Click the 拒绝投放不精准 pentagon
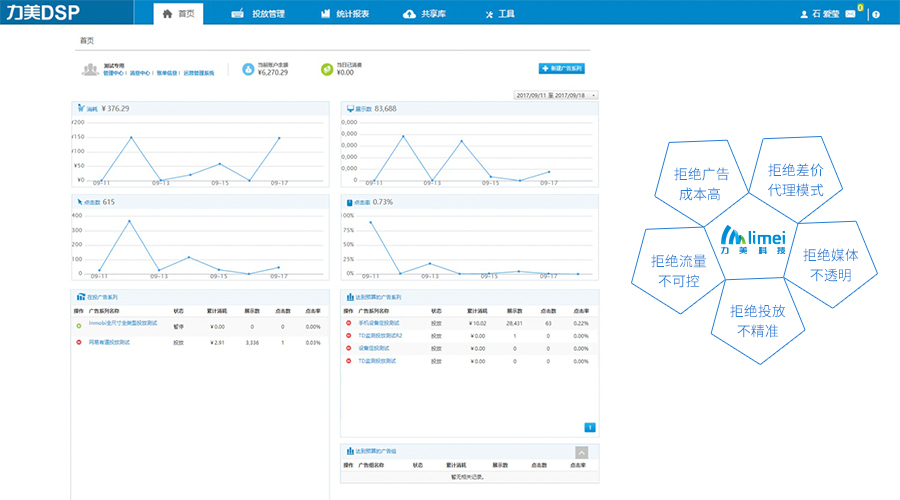This screenshot has width=900, height=500. tap(758, 321)
